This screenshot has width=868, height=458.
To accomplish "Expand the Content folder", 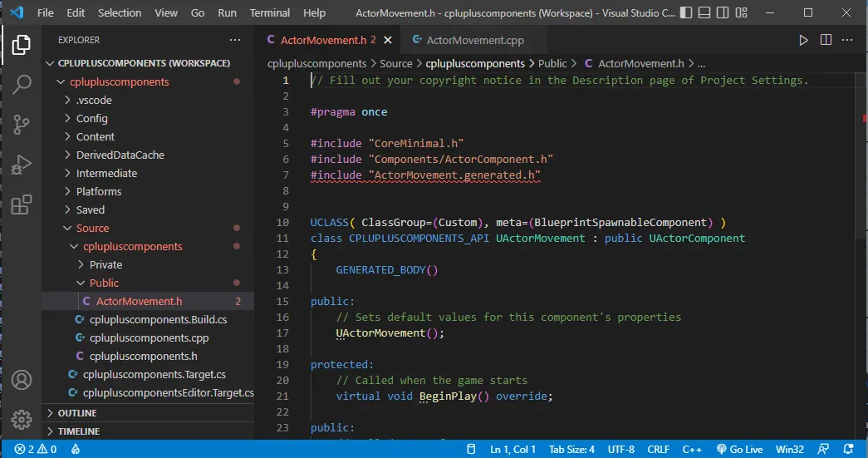I will (149, 136).
